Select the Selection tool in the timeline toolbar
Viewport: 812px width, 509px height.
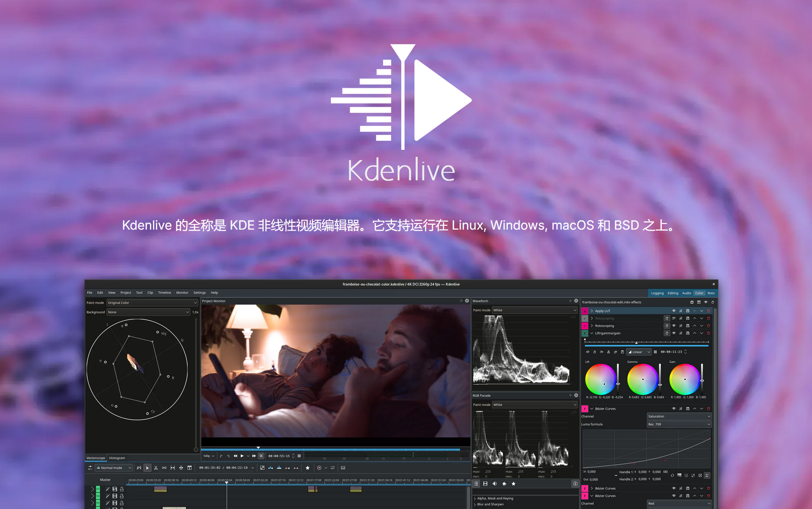tap(147, 468)
